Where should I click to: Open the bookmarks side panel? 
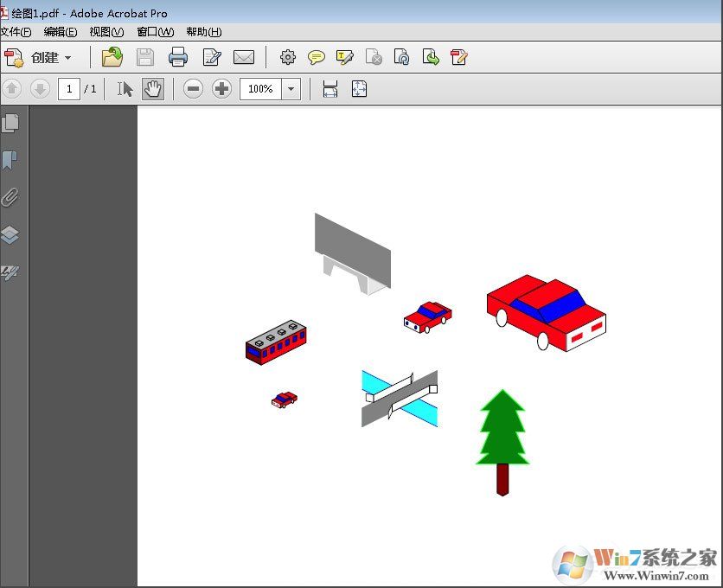tap(10, 161)
